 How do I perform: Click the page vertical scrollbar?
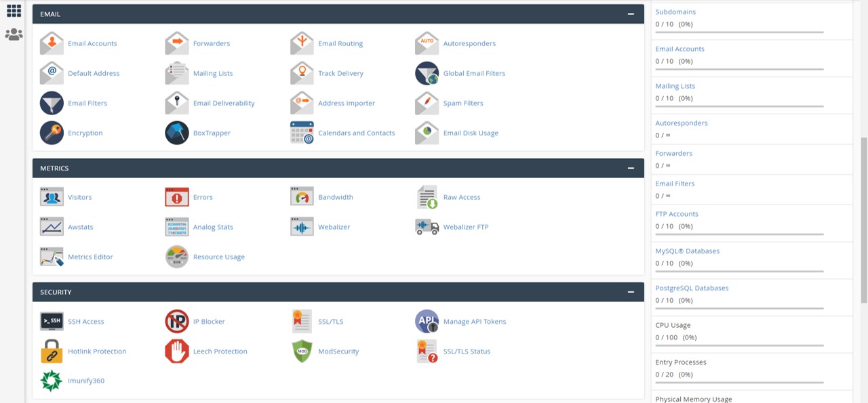863,217
